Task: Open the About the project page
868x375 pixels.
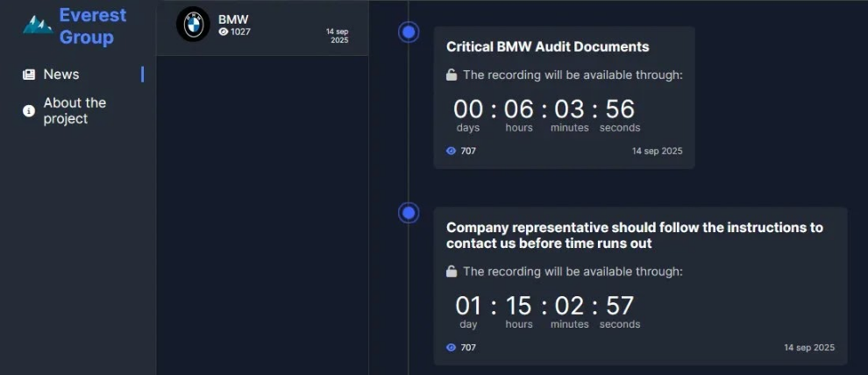Action: [75, 110]
